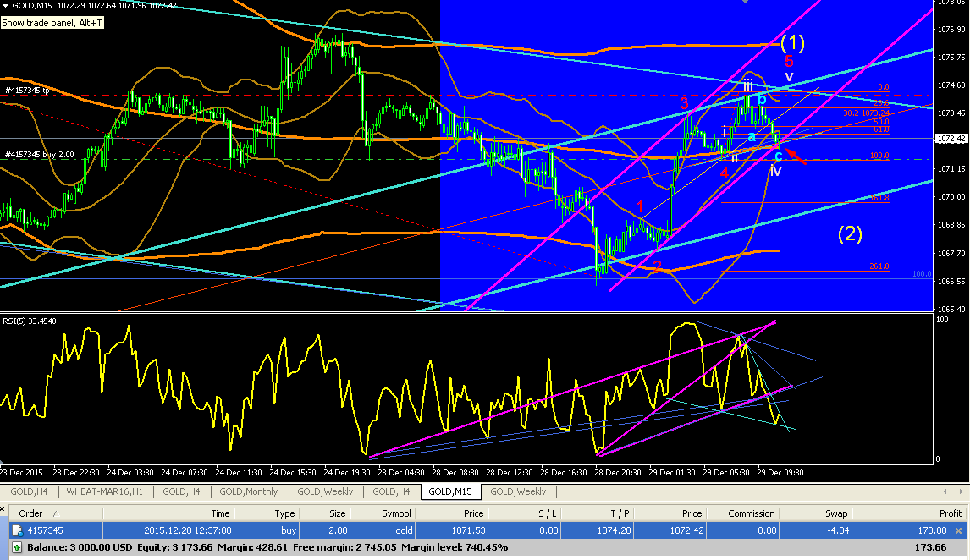Click the 1076.90 price scale label

point(951,29)
